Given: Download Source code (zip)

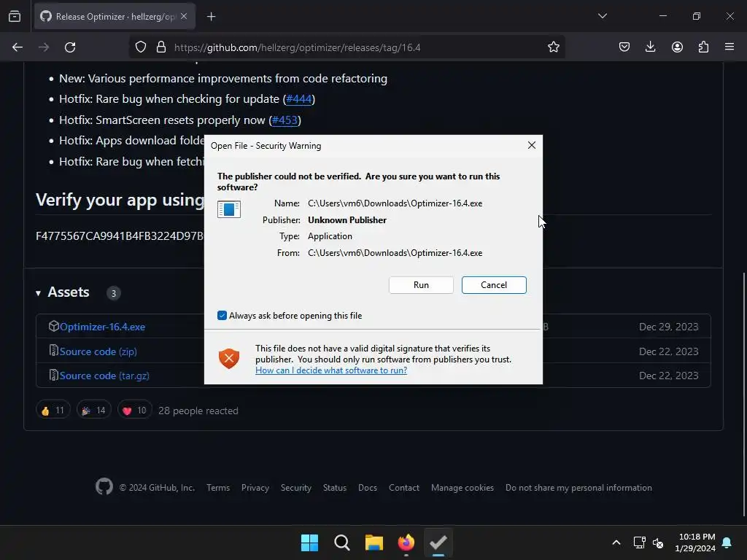Looking at the screenshot, I should point(98,351).
